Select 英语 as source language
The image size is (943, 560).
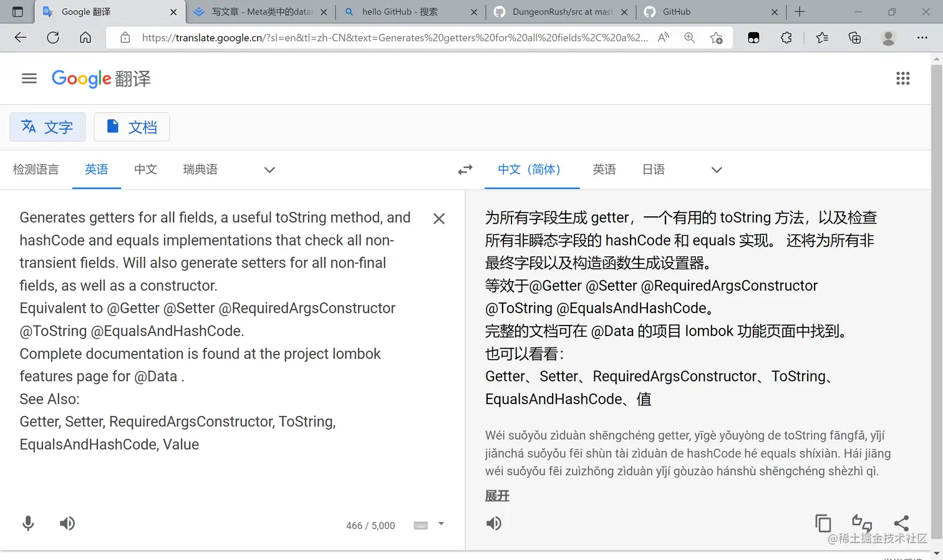click(97, 170)
